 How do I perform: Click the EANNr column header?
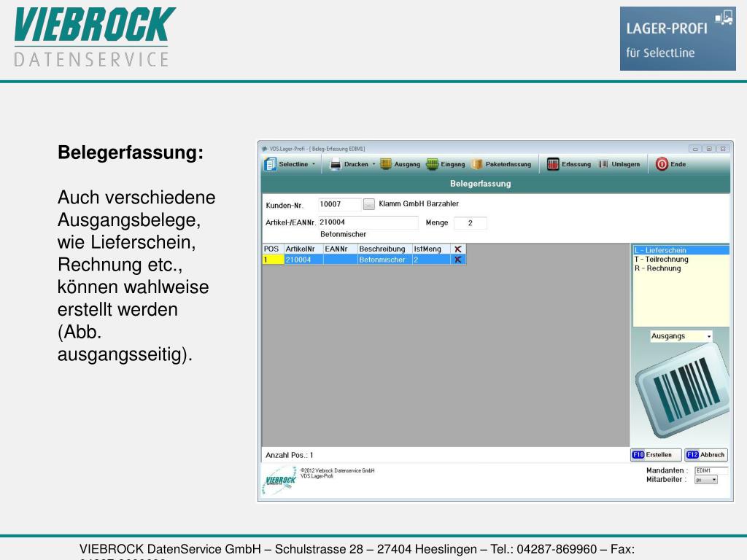click(340, 249)
